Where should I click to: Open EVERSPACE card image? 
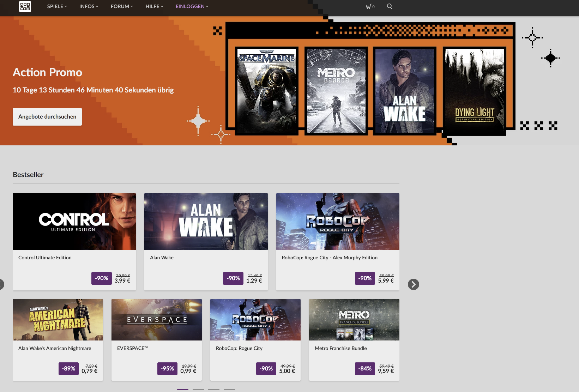point(157,320)
